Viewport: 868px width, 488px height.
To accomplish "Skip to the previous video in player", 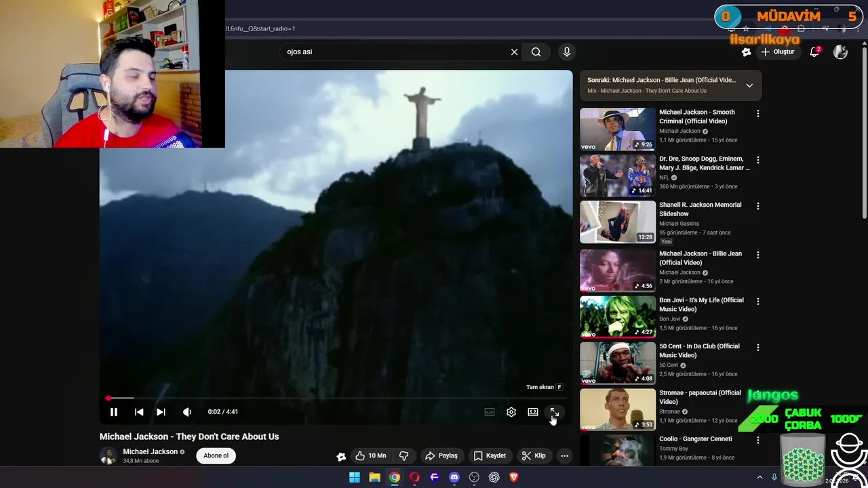I will [139, 412].
